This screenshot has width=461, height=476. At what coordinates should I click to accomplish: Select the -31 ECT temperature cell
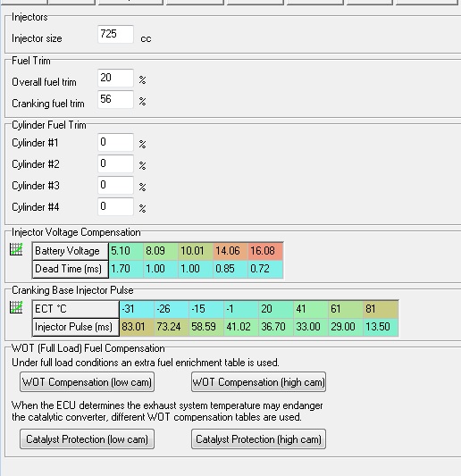137,309
